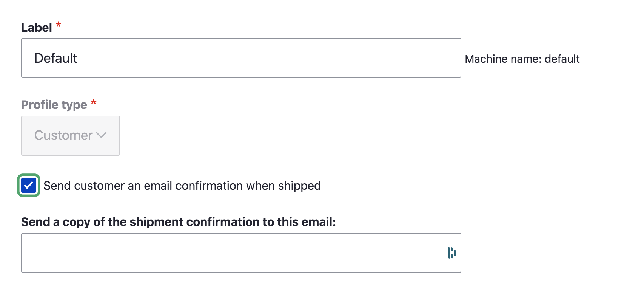
Task: Toggle via 'Send customer an email confirmation' label text
Action: [182, 186]
